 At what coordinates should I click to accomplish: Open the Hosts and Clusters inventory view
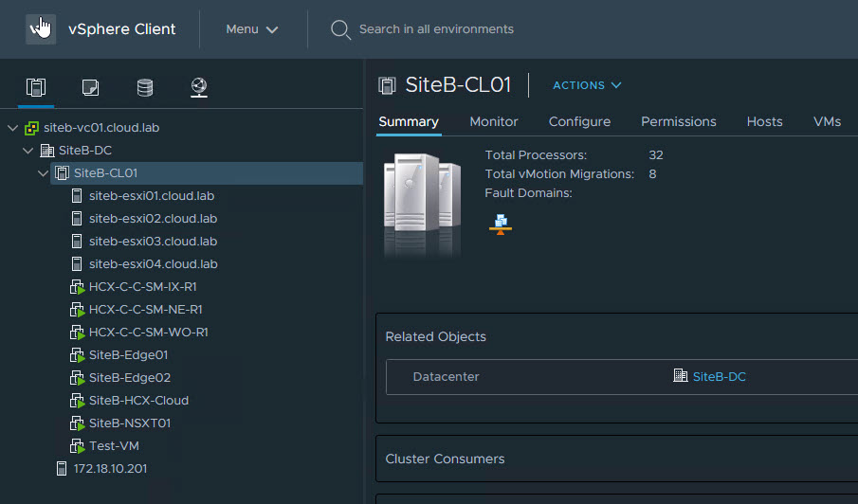click(36, 88)
